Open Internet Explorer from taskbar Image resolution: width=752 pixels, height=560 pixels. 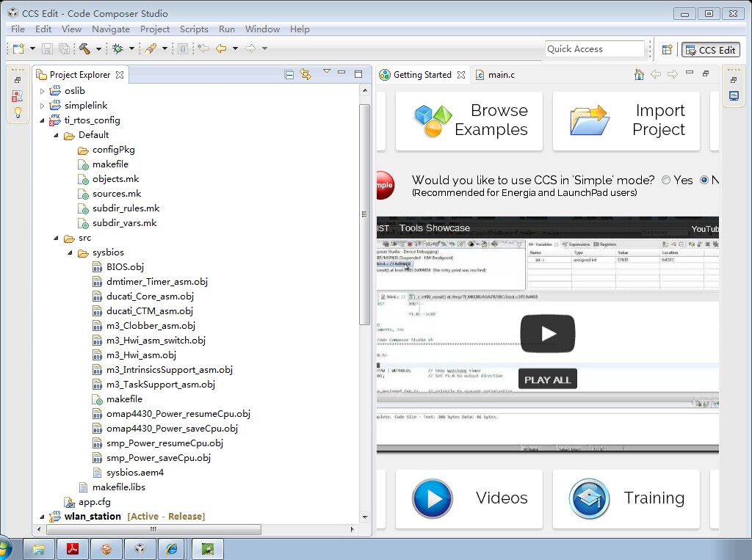point(172,548)
